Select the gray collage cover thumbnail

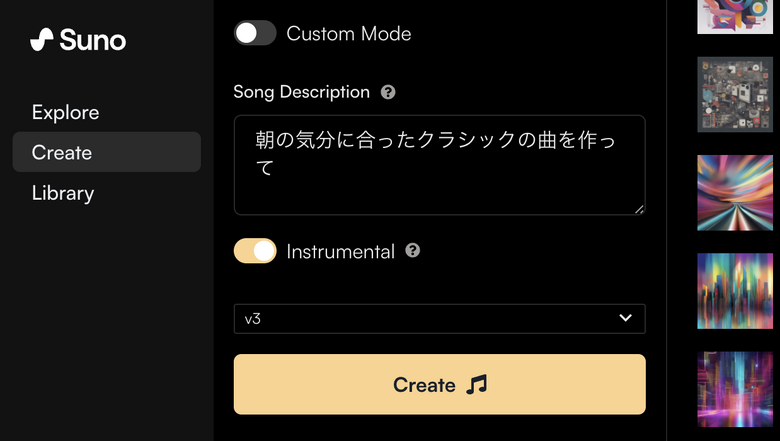point(735,95)
